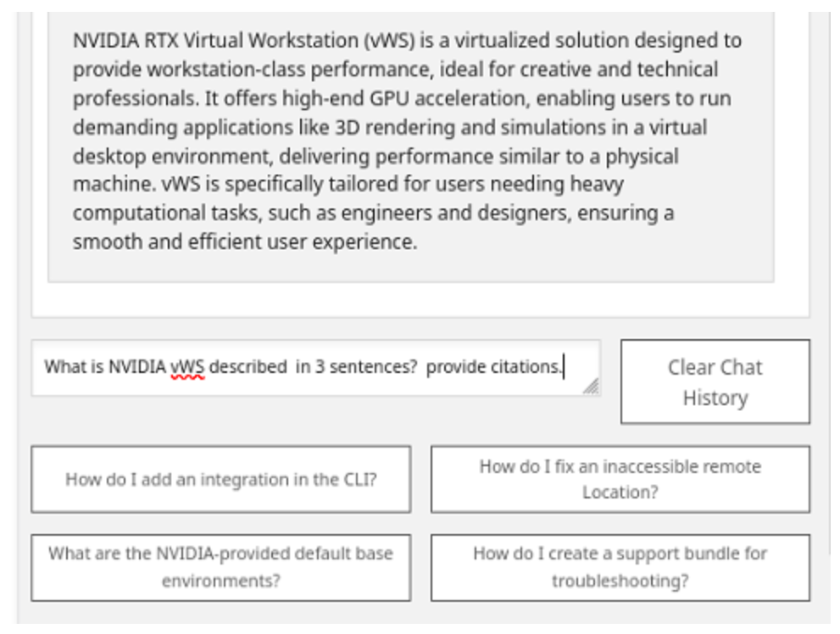The height and width of the screenshot is (634, 840).
Task: Place cursor before 'What is NVIDIA' in input
Action: 45,368
